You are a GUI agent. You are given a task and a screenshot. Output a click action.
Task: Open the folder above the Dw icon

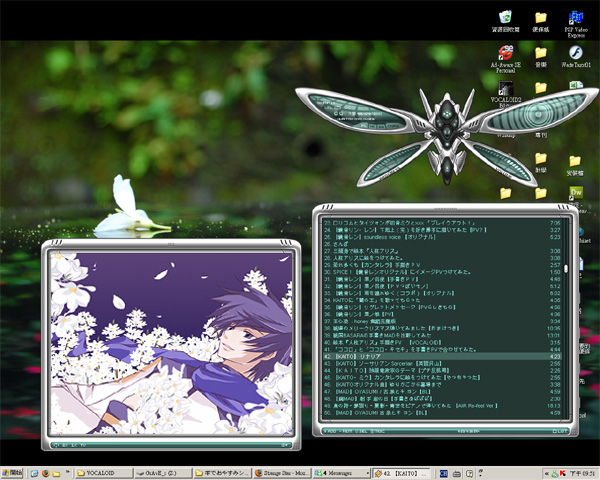575,161
